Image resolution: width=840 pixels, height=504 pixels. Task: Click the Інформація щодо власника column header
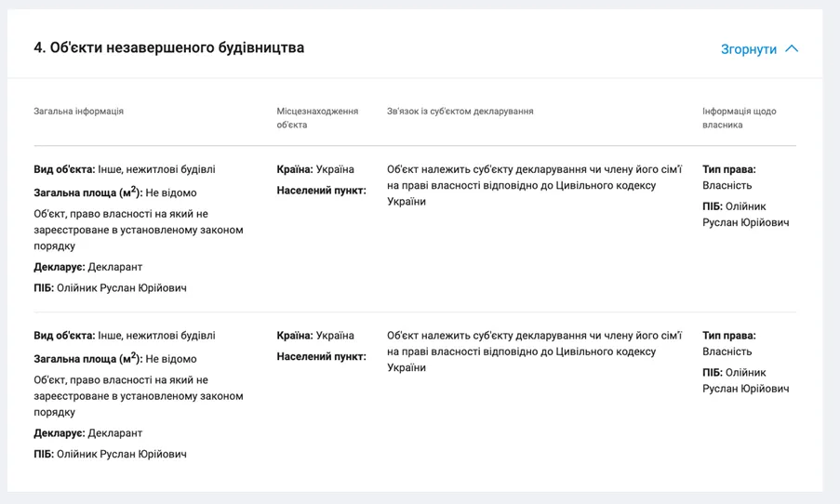tap(740, 118)
